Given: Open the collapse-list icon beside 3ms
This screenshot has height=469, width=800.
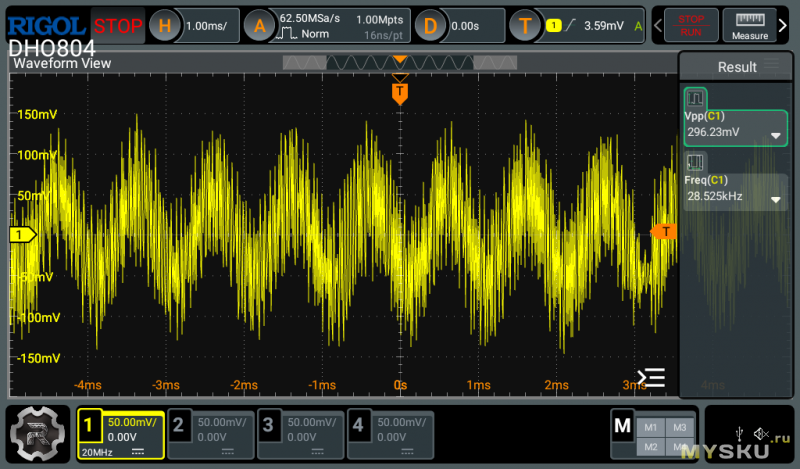Looking at the screenshot, I should 651,378.
